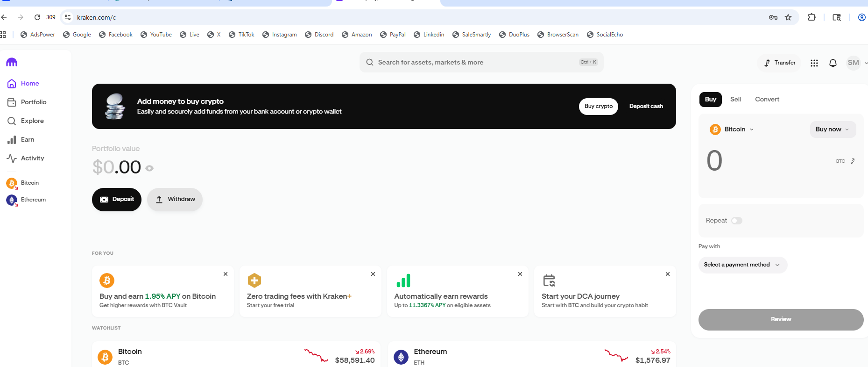Screen dimensions: 868x367
Task: Click the Kraken logo icon
Action: click(12, 62)
